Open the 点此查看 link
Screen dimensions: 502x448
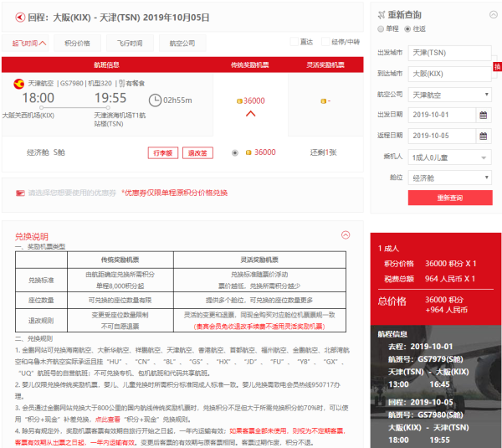108,420
